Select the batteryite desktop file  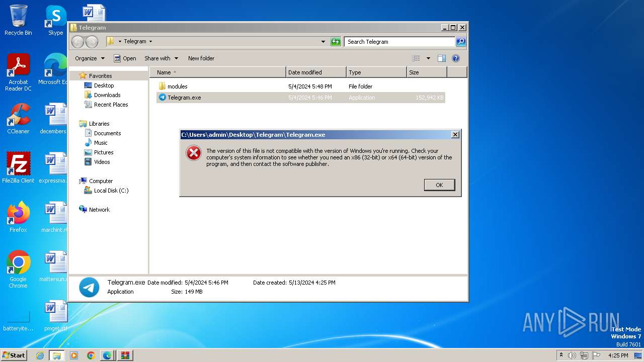coord(18,322)
